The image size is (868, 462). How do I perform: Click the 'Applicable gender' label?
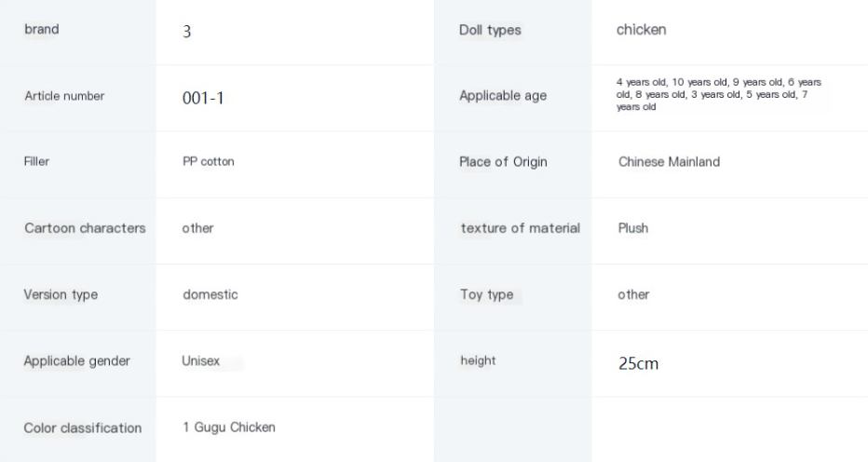coord(76,361)
